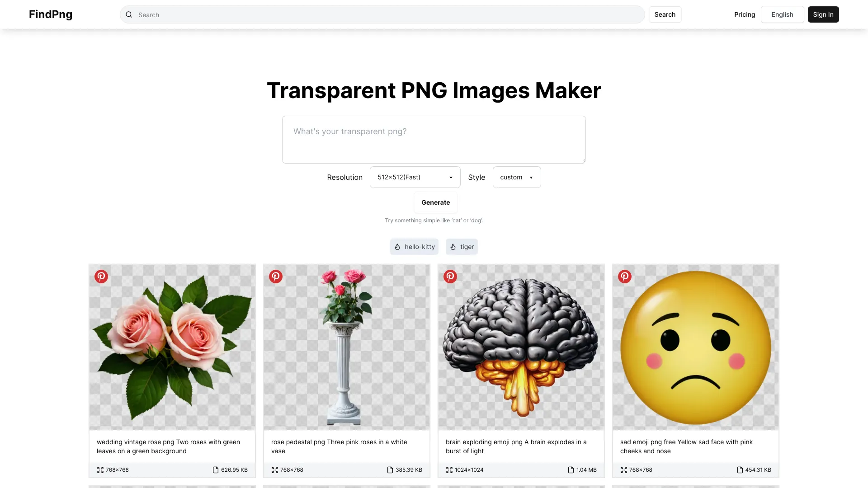Click the Generate button

[x=435, y=202]
